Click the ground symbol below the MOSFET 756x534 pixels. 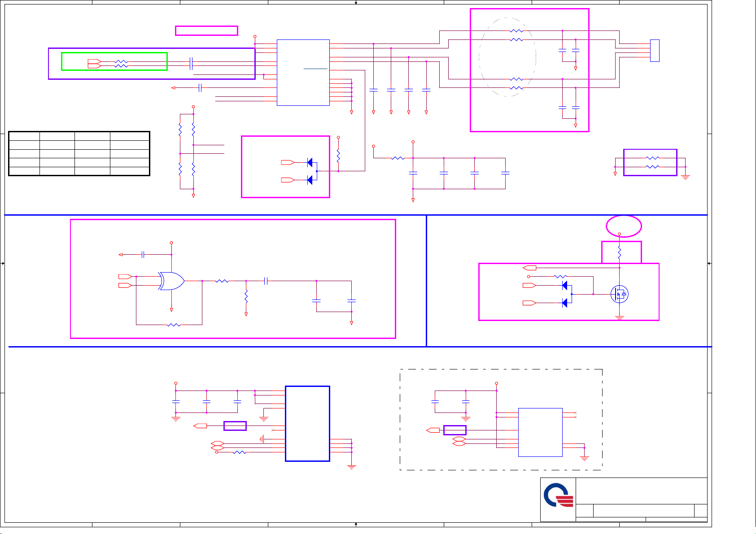tap(620, 317)
